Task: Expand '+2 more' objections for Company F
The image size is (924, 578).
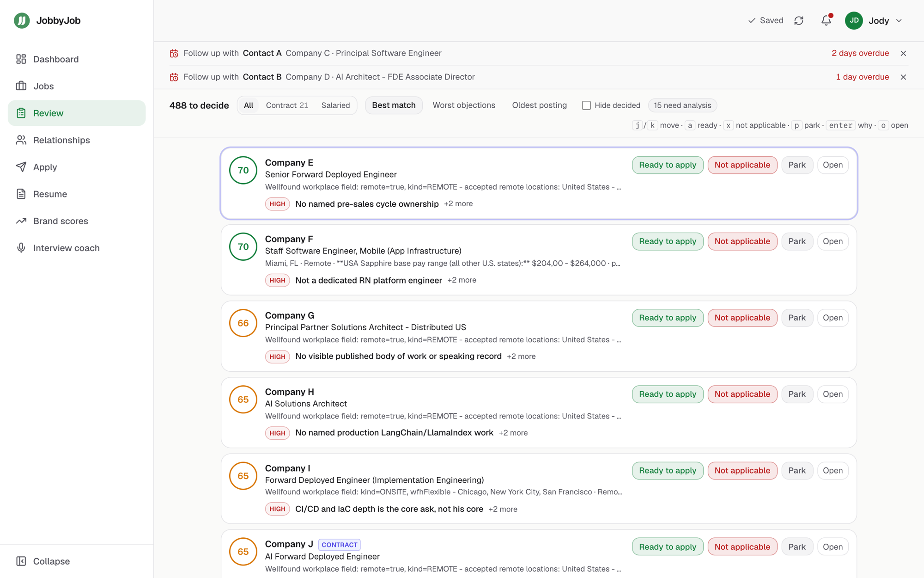Action: click(462, 280)
